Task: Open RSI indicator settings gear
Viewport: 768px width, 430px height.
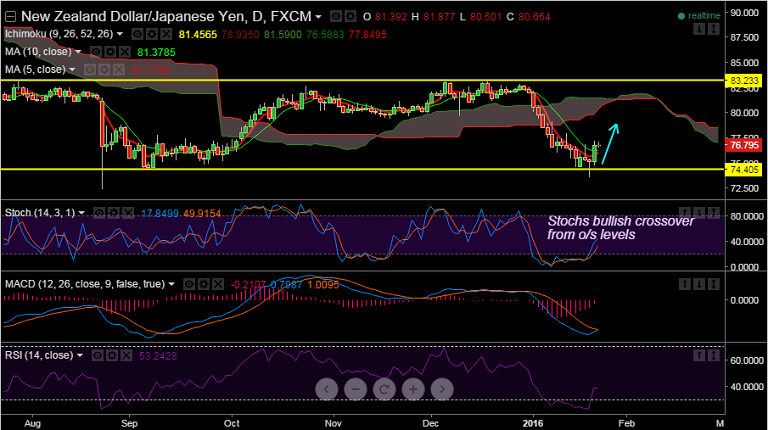Action: coord(112,356)
